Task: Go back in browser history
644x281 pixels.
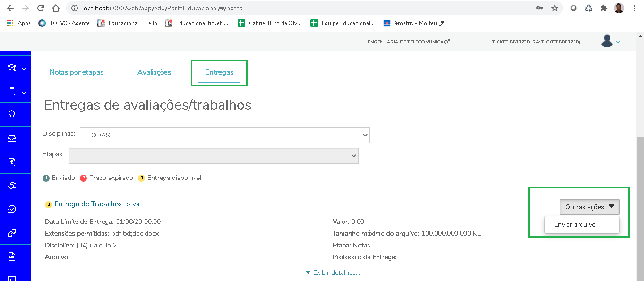Action: tap(10, 8)
